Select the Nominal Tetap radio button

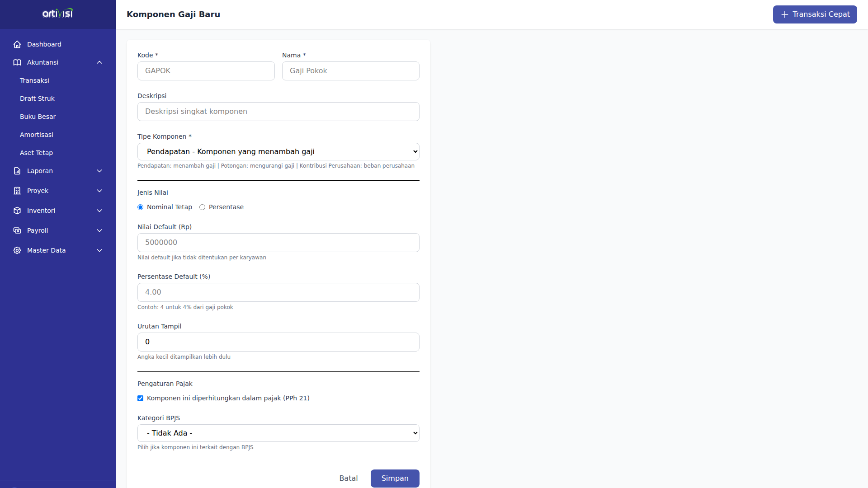[x=140, y=207]
